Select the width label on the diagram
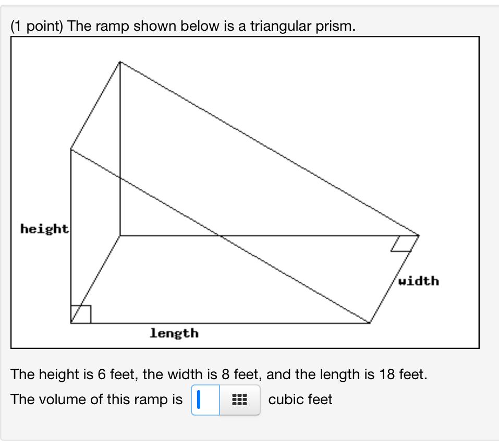 418,281
